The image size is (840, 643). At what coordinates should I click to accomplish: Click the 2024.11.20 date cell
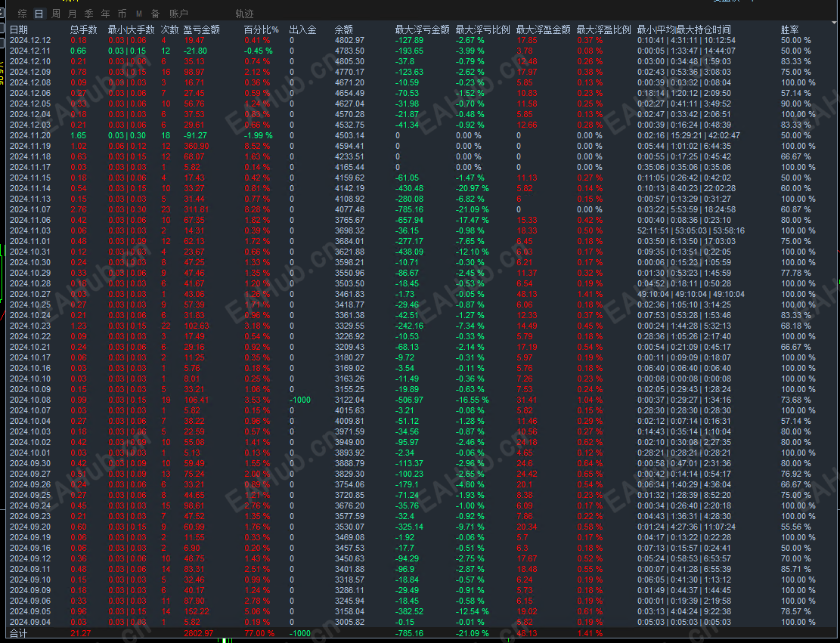(x=30, y=135)
